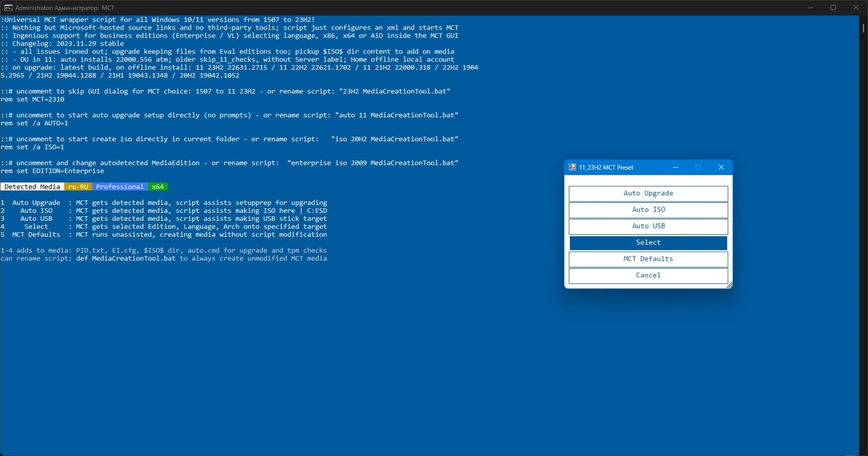
Task: Click the "rem set MCT=2310" line
Action: pyautogui.click(x=33, y=99)
